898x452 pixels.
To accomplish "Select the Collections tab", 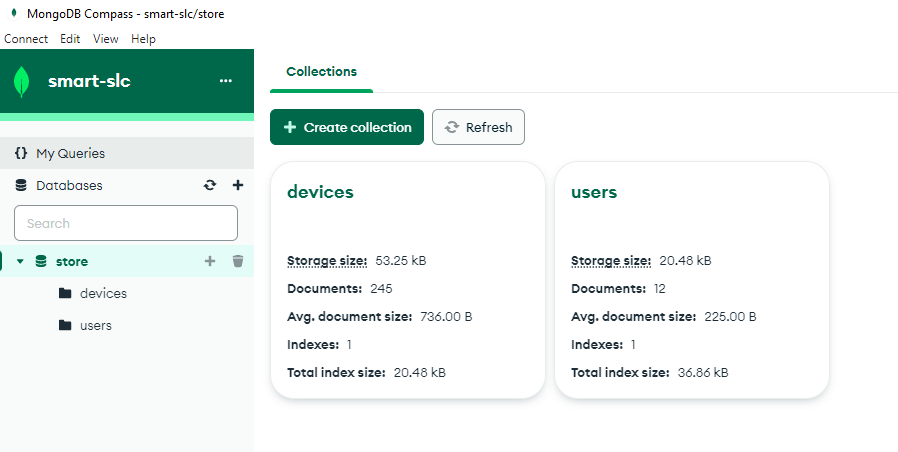I will coord(321,72).
